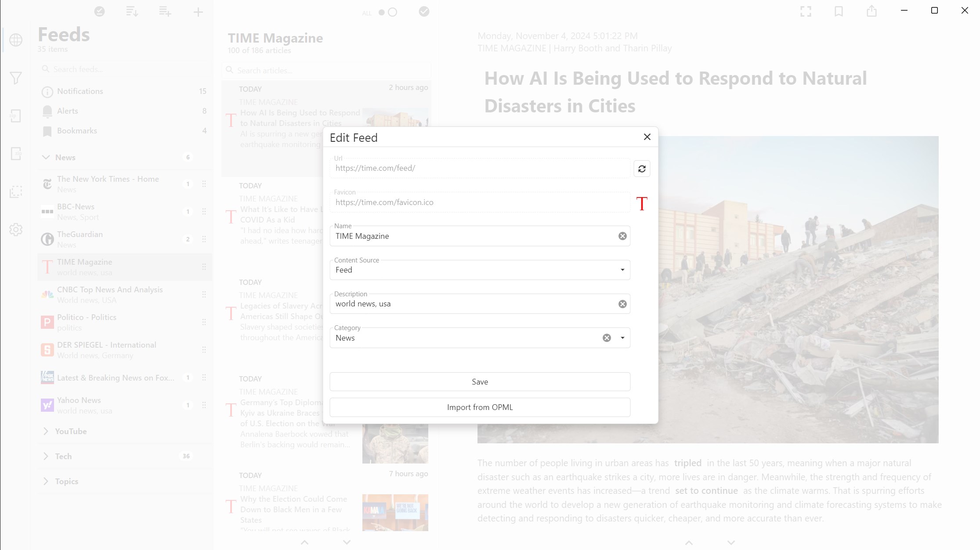Image resolution: width=980 pixels, height=550 pixels.
Task: Enter fullscreen reading mode icon
Action: [x=806, y=11]
